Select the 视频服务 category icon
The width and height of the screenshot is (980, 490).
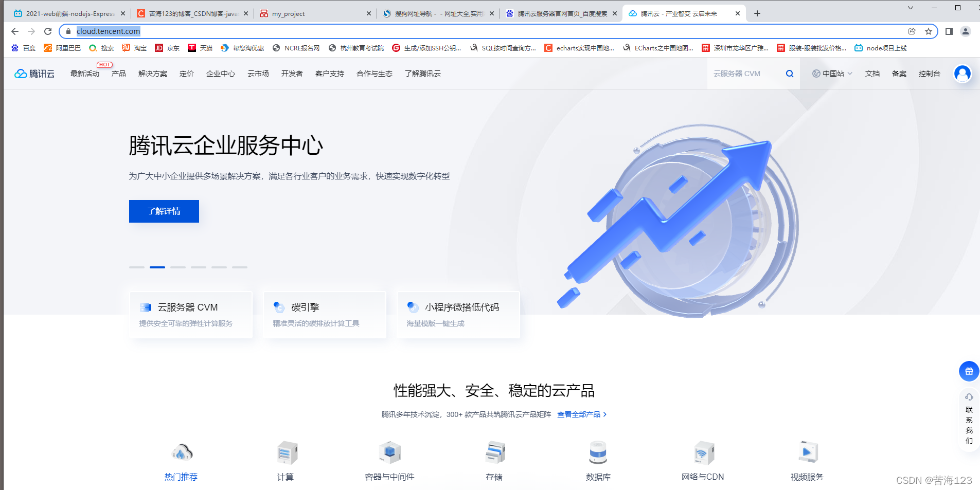click(x=807, y=453)
